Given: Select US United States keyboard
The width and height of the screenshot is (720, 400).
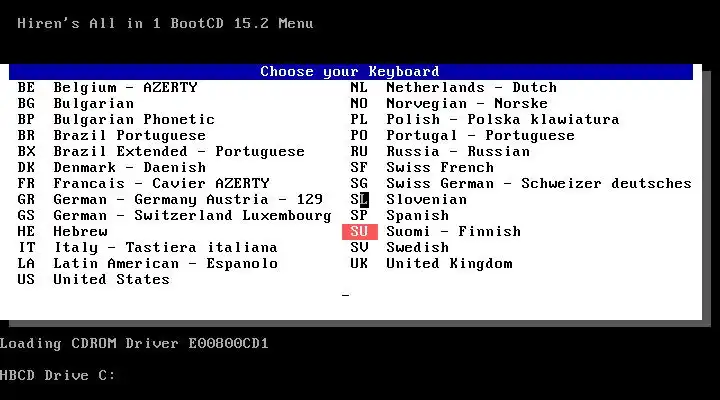Looking at the screenshot, I should pos(94,279).
